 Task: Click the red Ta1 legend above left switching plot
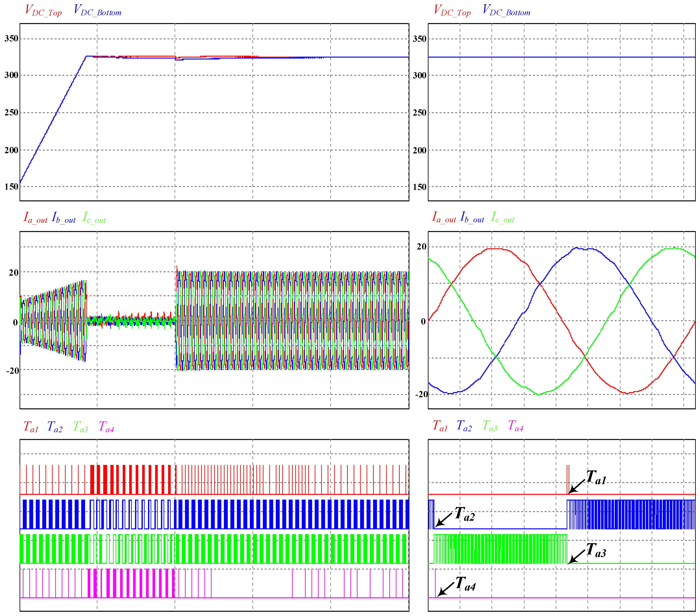(31, 427)
